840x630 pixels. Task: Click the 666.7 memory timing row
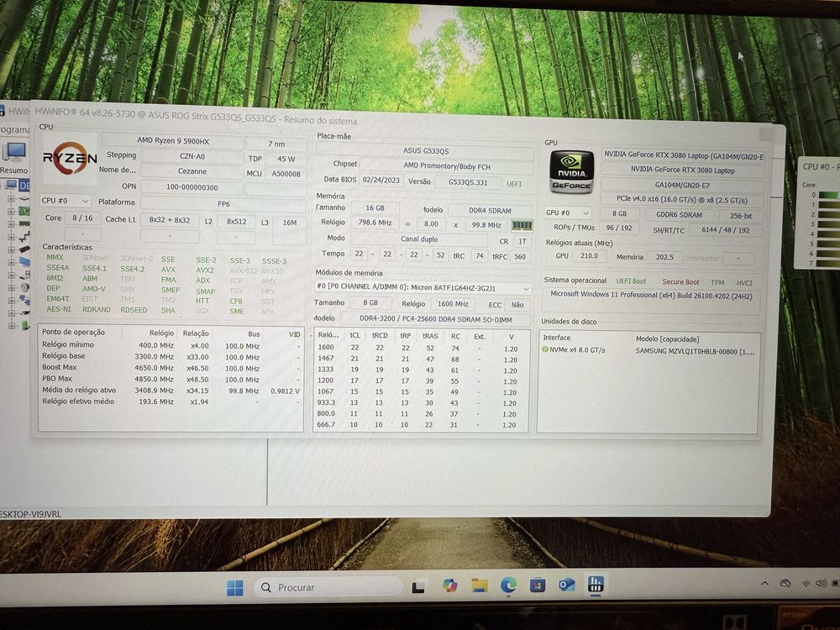(x=421, y=424)
